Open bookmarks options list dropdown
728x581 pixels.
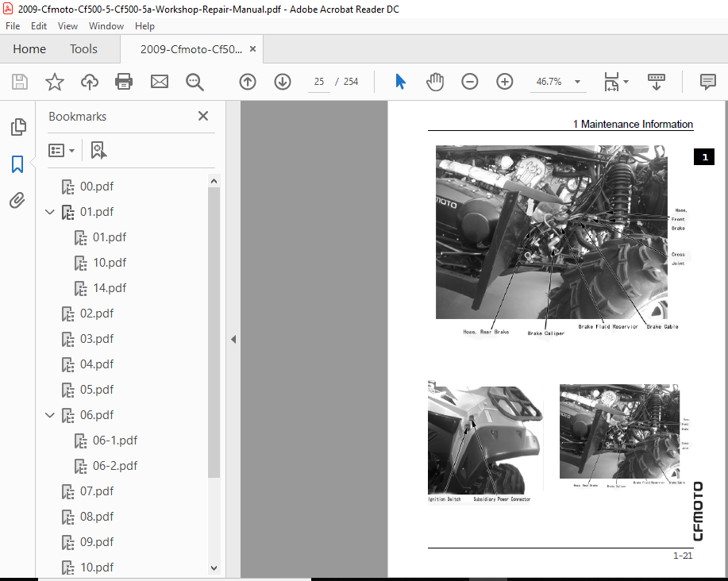(x=61, y=150)
